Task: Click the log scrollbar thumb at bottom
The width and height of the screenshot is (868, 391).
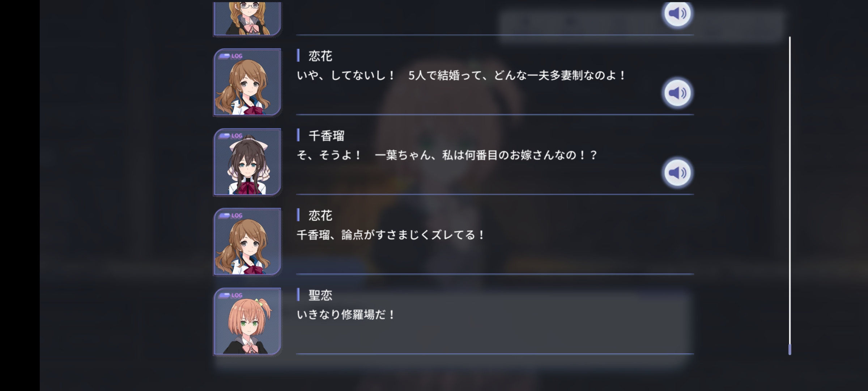Action: click(790, 349)
